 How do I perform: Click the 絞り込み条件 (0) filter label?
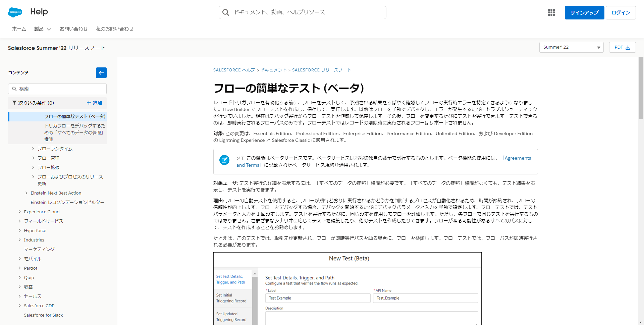click(36, 103)
